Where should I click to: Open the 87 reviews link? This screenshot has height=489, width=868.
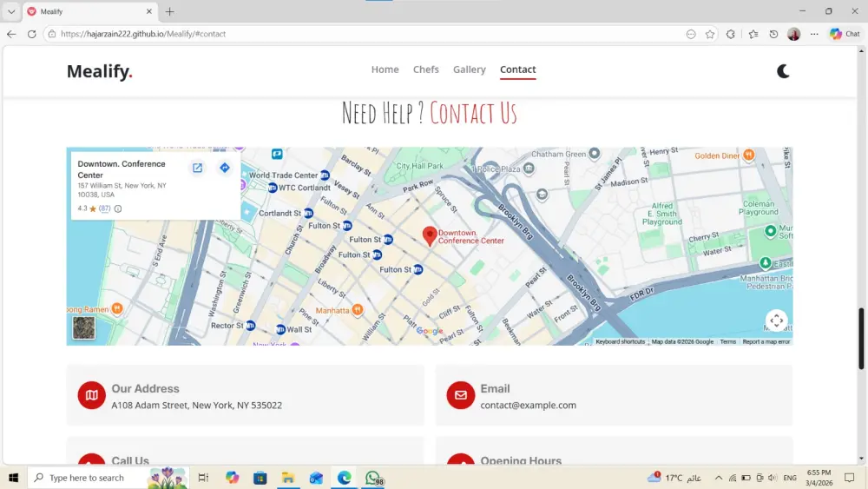coord(105,208)
